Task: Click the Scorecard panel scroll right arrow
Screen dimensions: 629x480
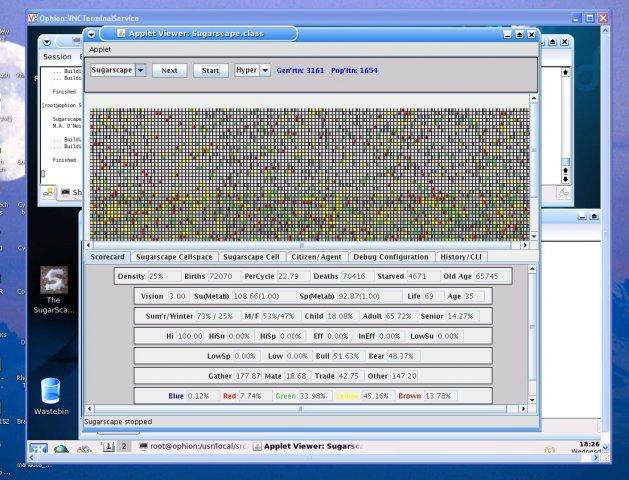Action: click(523, 409)
